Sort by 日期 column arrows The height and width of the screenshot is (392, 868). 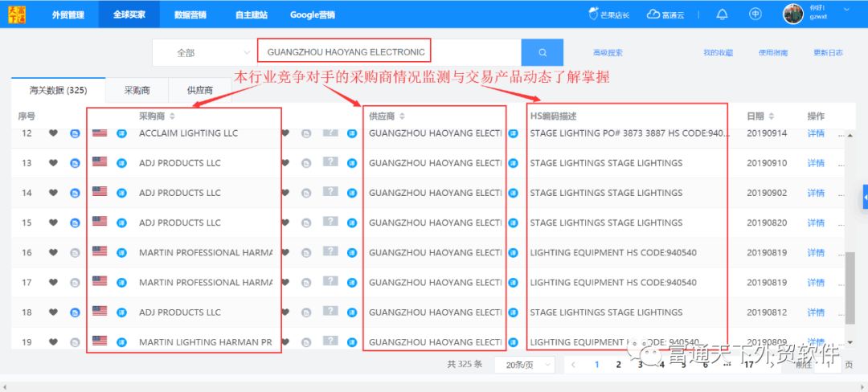pyautogui.click(x=771, y=116)
